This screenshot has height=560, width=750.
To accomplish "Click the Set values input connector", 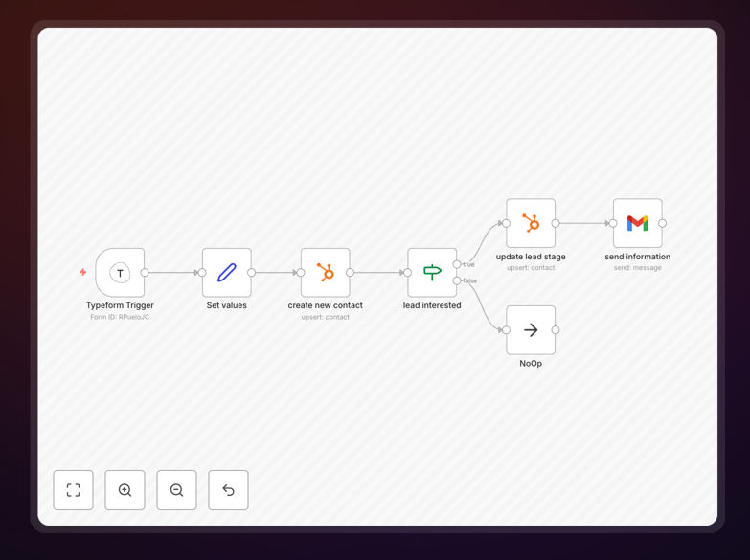I will pos(202,273).
